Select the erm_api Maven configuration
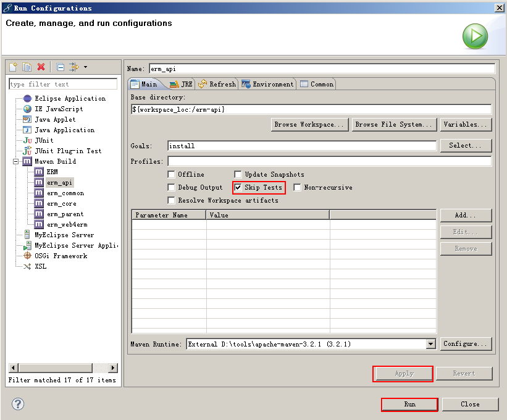The height and width of the screenshot is (420, 507). tap(59, 183)
